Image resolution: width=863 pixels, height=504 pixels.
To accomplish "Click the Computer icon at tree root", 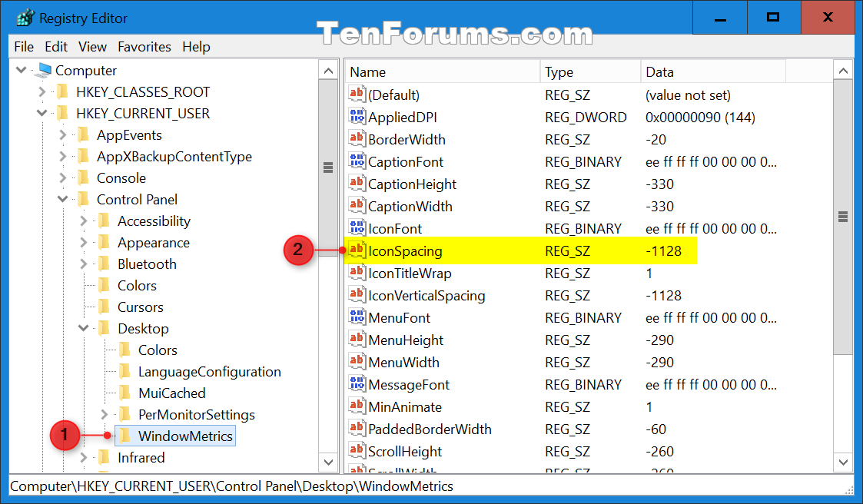I will [43, 70].
